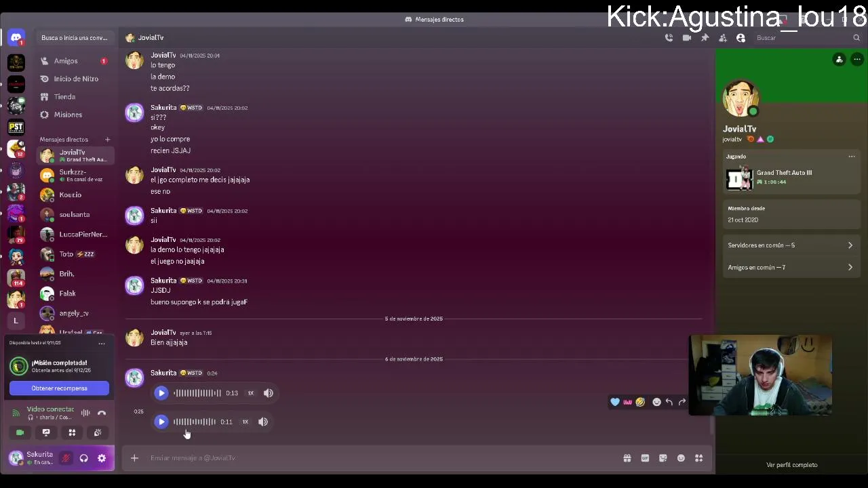Click Ver perfil completo link
868x488 pixels.
(x=791, y=465)
